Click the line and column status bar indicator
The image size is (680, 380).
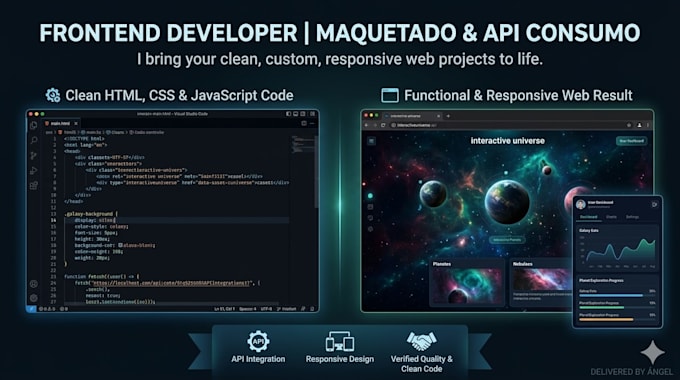point(225,309)
